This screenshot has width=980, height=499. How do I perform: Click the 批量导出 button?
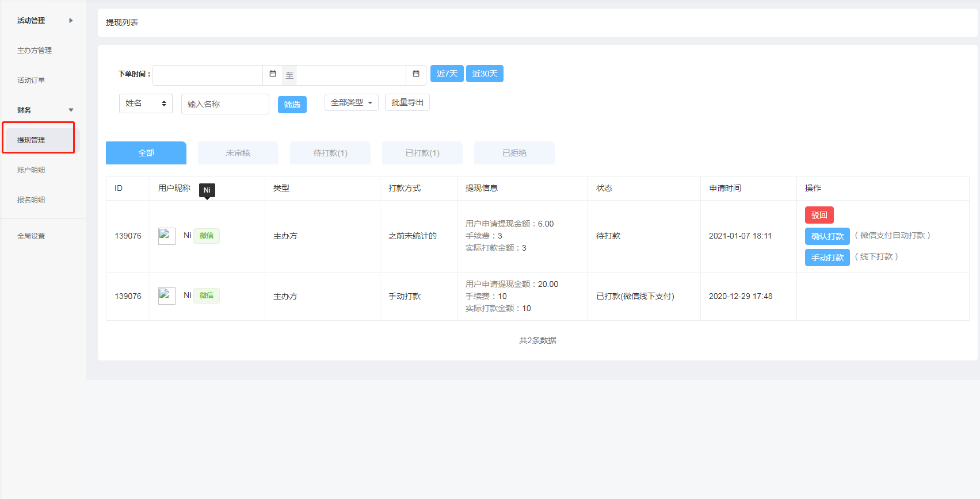[x=407, y=102]
